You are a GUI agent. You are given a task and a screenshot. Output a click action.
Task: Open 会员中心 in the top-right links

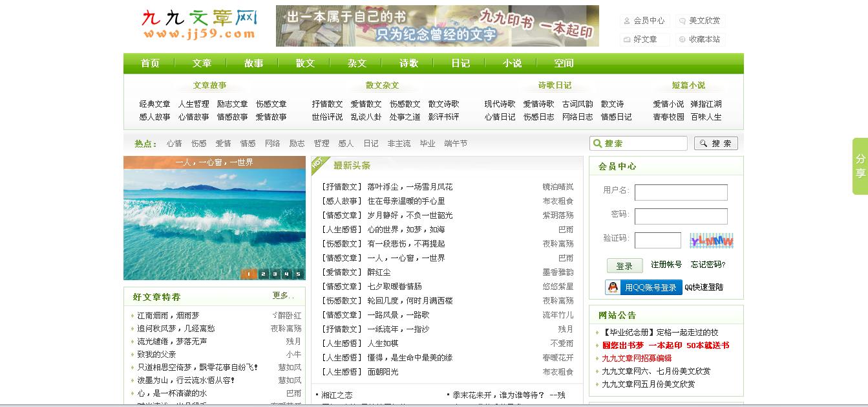(644, 21)
